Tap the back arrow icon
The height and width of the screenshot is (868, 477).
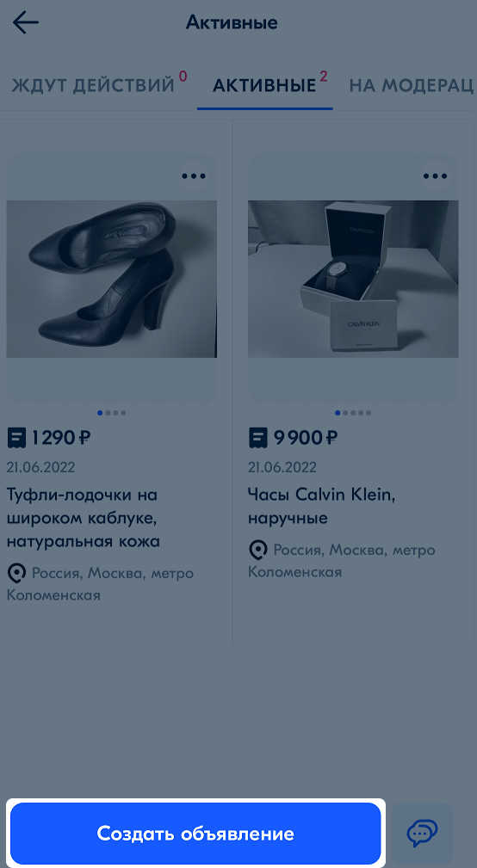(x=26, y=22)
